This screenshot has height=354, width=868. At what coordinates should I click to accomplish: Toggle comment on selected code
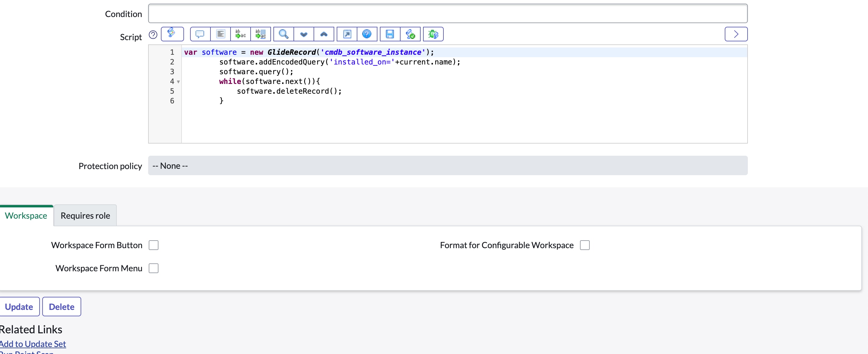(x=200, y=34)
